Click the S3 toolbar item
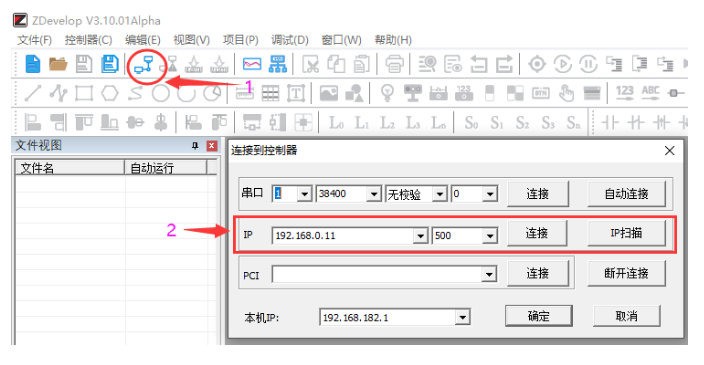This screenshot has width=704, height=365. 548,122
